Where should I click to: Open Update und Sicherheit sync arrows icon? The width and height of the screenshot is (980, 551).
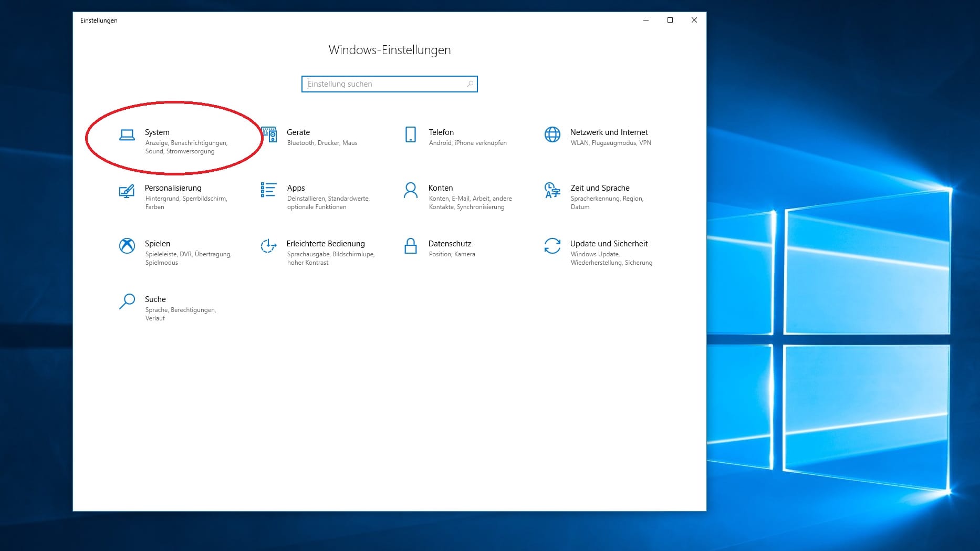tap(552, 246)
